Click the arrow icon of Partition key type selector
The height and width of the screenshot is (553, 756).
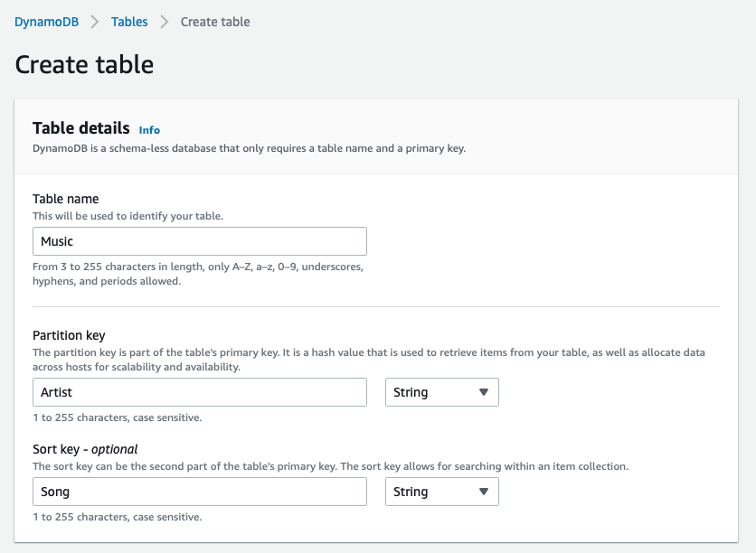(484, 392)
